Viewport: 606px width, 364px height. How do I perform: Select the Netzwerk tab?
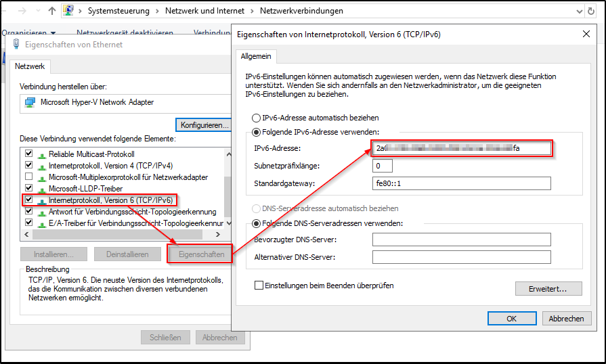click(x=29, y=66)
